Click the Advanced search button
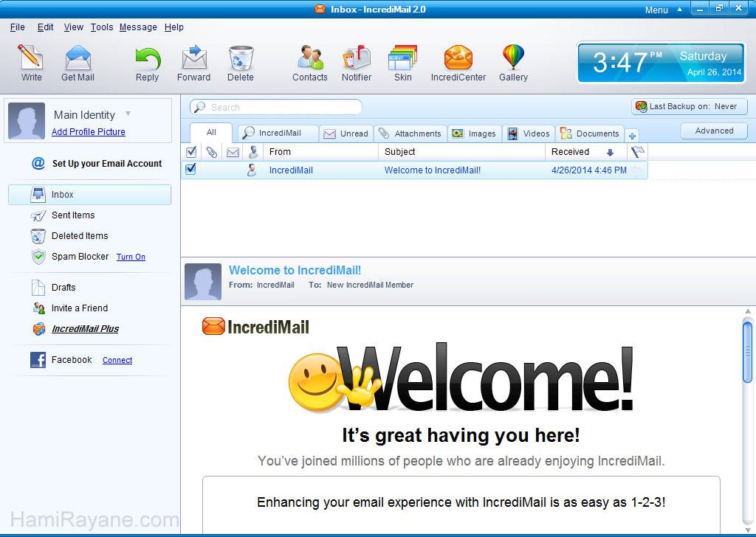The image size is (756, 537). pyautogui.click(x=714, y=131)
